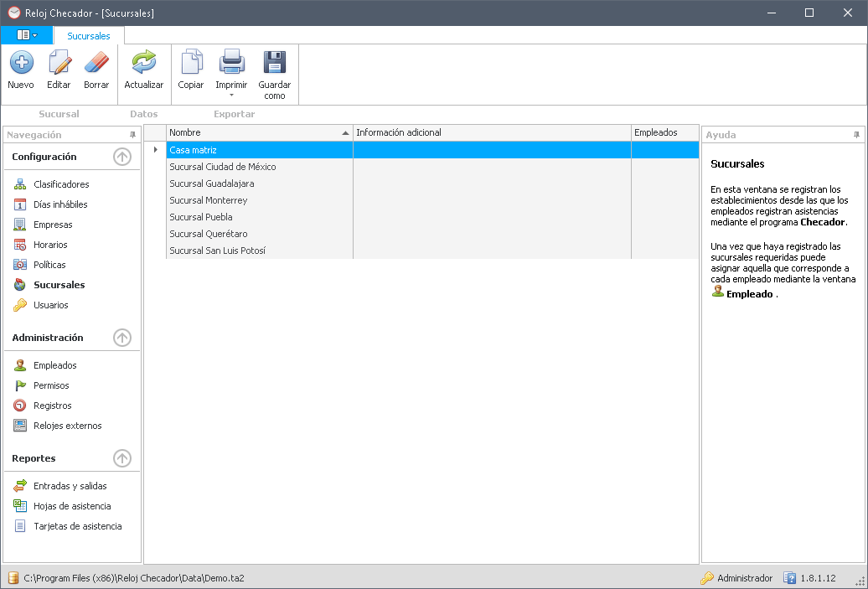Screen dimensions: 868x589
Task: Click the Borrar eraser icon
Action: [96, 63]
